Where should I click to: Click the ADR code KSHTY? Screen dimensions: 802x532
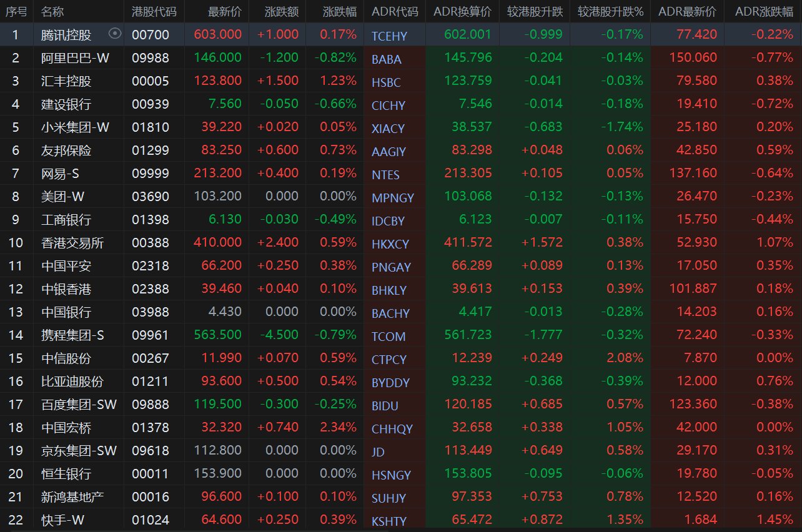click(x=389, y=521)
